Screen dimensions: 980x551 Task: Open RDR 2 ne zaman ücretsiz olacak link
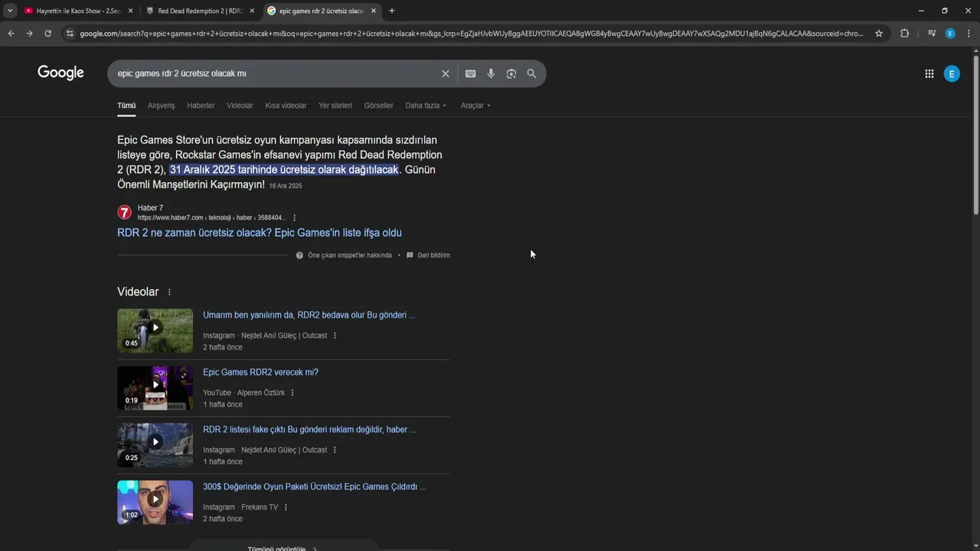tap(260, 233)
